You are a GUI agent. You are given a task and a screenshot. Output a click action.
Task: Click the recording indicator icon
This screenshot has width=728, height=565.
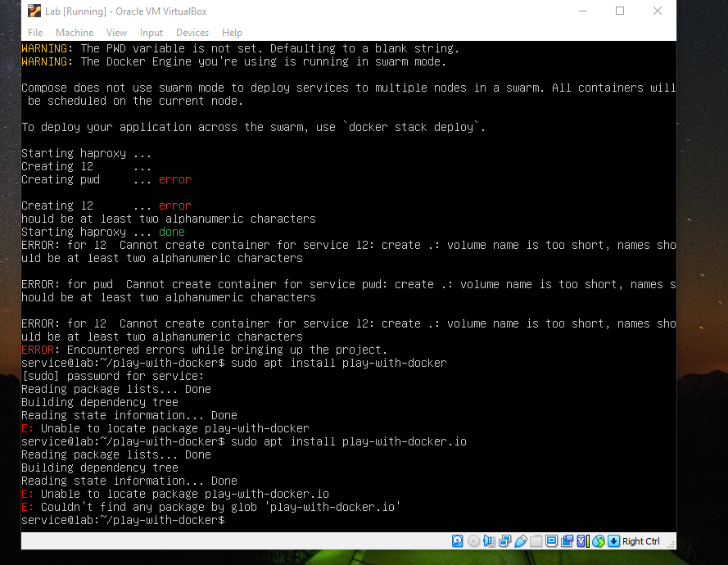tap(567, 541)
